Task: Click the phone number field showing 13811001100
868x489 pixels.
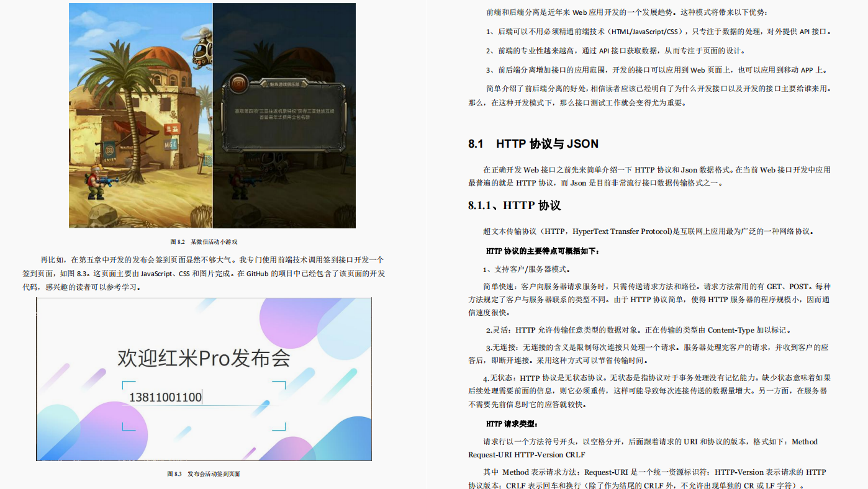Action: pyautogui.click(x=166, y=397)
